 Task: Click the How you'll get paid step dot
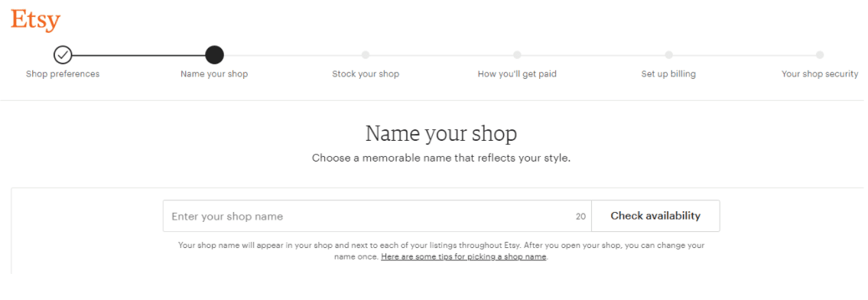pyautogui.click(x=517, y=55)
